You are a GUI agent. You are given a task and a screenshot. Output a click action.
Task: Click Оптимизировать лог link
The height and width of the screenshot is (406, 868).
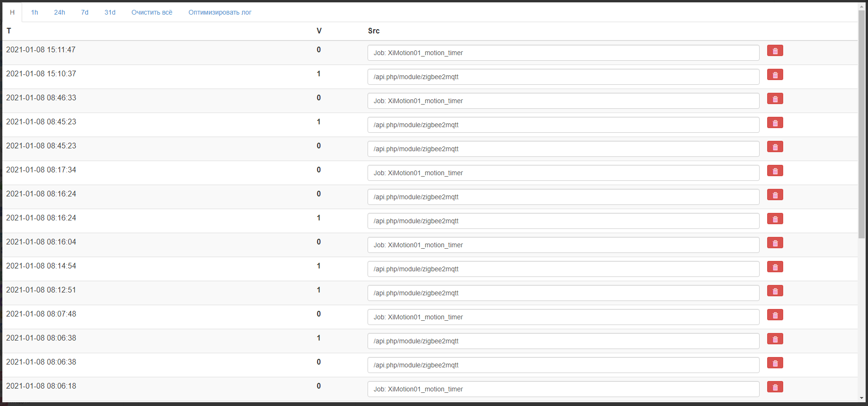coord(220,12)
